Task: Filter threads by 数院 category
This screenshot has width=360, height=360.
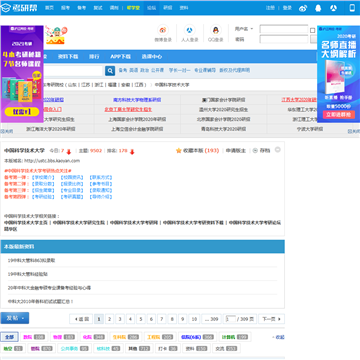Action: click(x=34, y=337)
